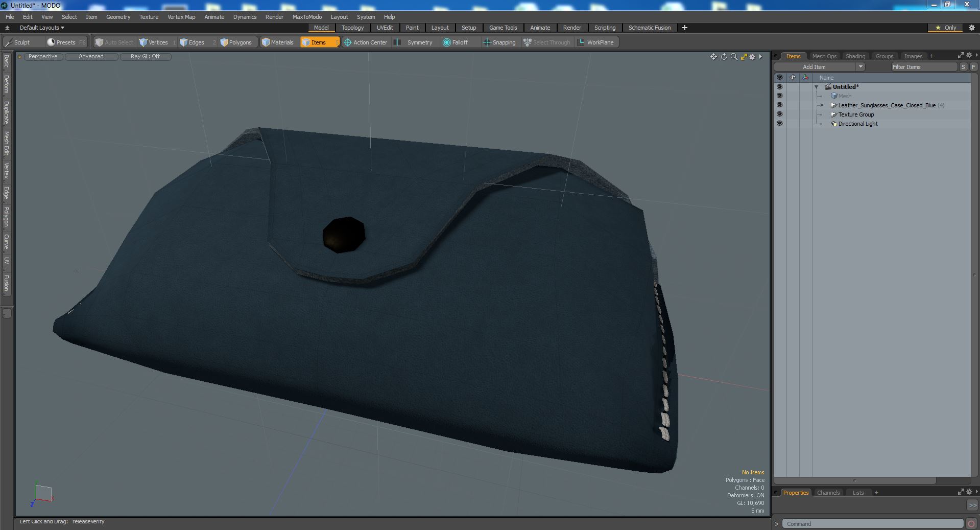The height and width of the screenshot is (530, 980).
Task: Click the viewport pan/move icon
Action: [713, 57]
